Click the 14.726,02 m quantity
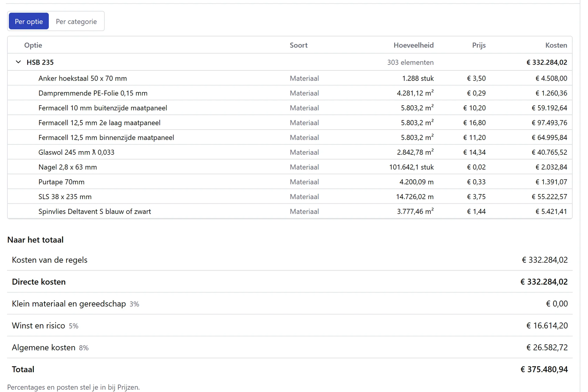The width and height of the screenshot is (588, 392). (x=415, y=197)
